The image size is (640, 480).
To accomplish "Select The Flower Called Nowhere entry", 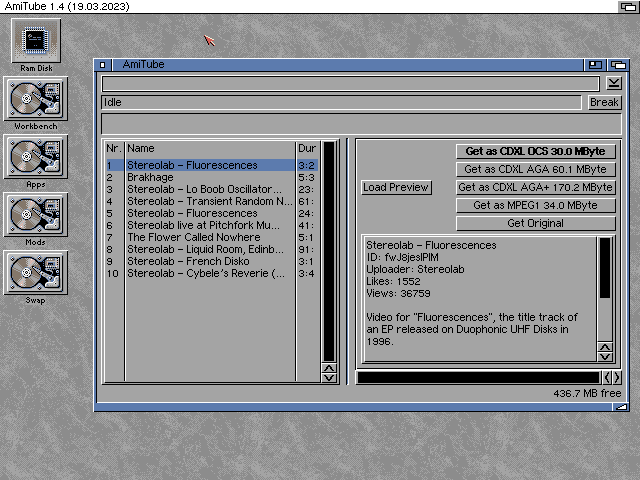I will [212, 237].
